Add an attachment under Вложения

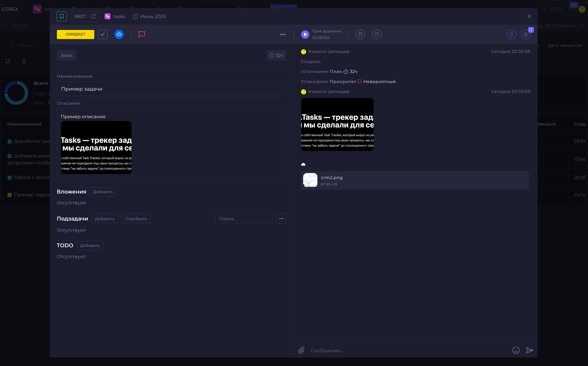pyautogui.click(x=103, y=192)
